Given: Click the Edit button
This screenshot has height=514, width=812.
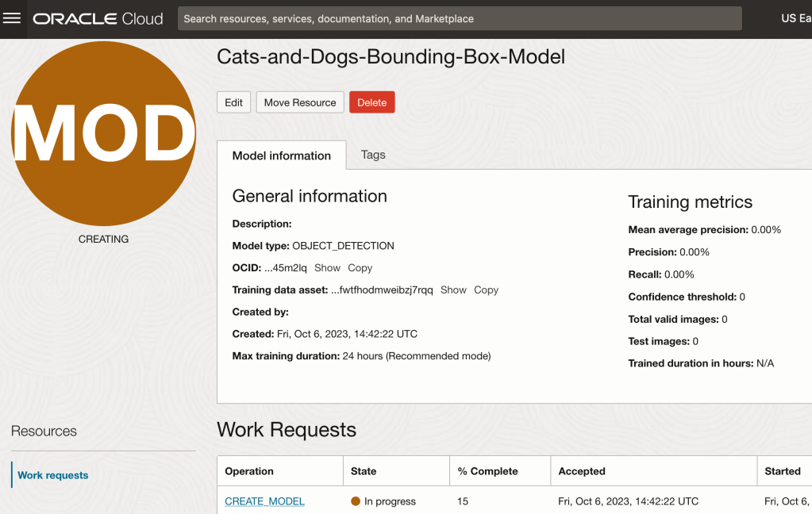Looking at the screenshot, I should point(233,102).
